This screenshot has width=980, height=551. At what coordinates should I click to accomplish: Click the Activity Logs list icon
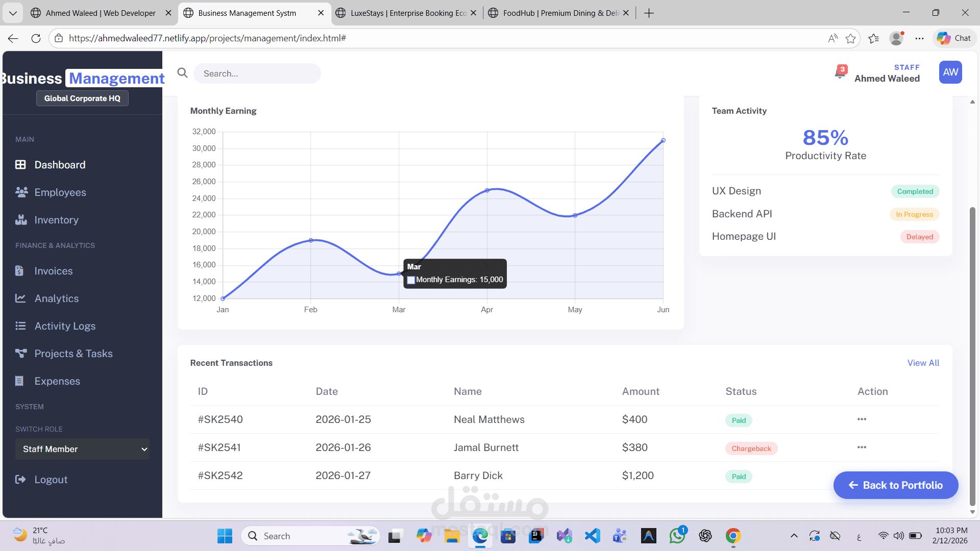pyautogui.click(x=20, y=326)
